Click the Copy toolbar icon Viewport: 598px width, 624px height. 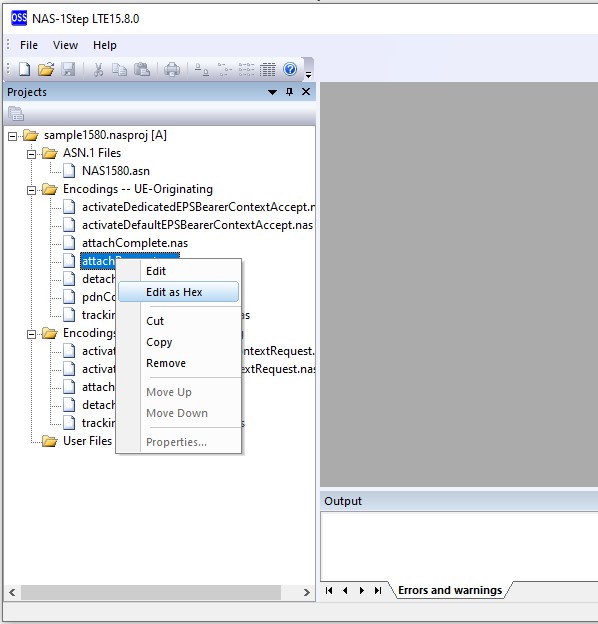119,69
